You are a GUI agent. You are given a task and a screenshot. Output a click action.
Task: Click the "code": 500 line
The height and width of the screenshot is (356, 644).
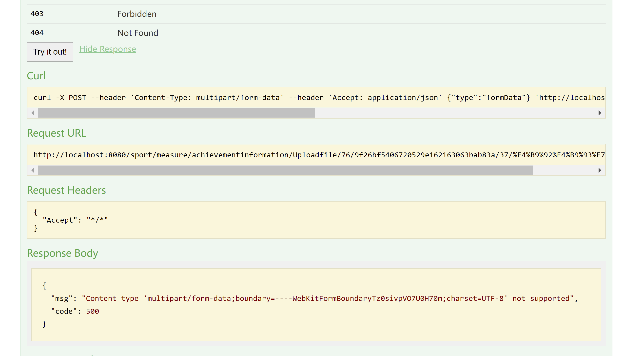[75, 311]
